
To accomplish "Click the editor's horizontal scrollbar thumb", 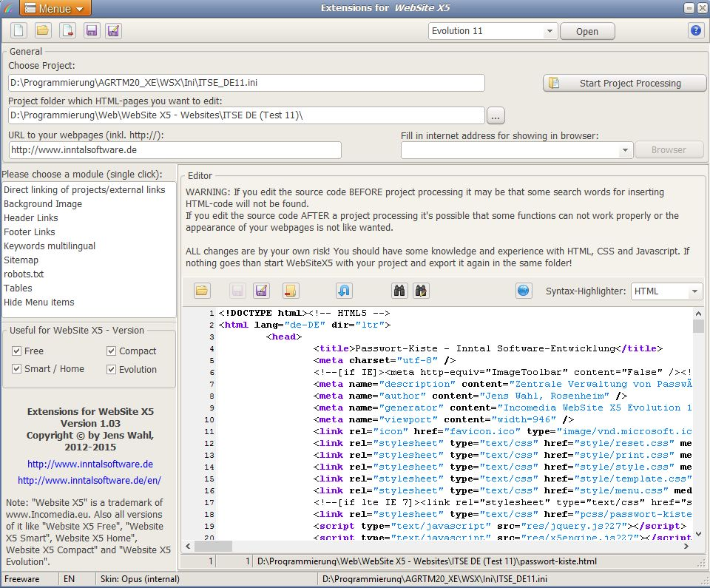I will click(x=213, y=547).
